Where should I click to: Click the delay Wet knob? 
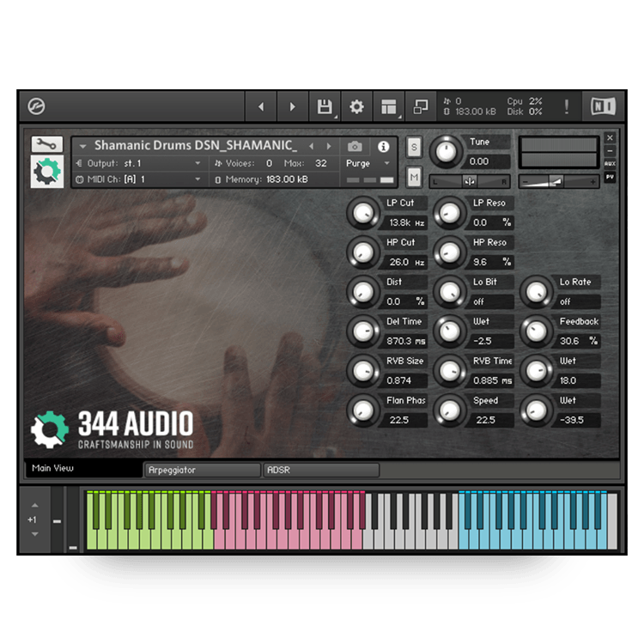click(x=450, y=331)
